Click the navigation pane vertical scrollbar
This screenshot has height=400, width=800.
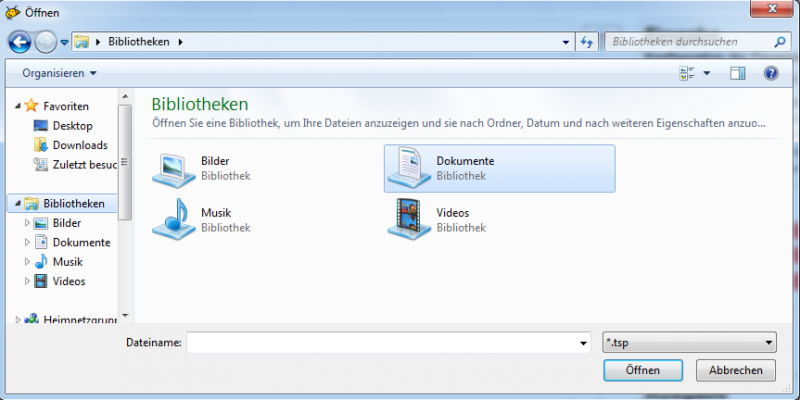[125, 160]
